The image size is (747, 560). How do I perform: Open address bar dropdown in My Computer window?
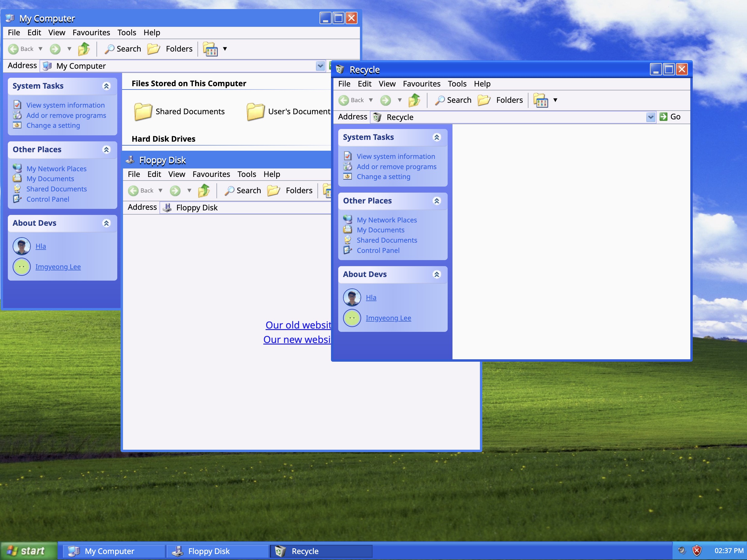click(320, 66)
